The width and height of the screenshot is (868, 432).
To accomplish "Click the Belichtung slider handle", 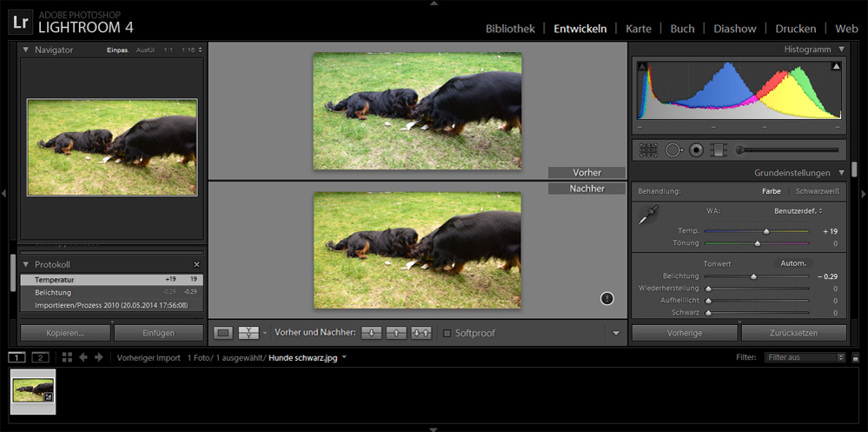I will pos(753,276).
